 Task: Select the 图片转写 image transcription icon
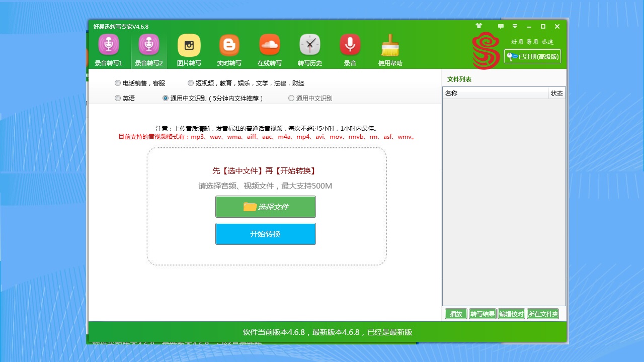tap(189, 49)
